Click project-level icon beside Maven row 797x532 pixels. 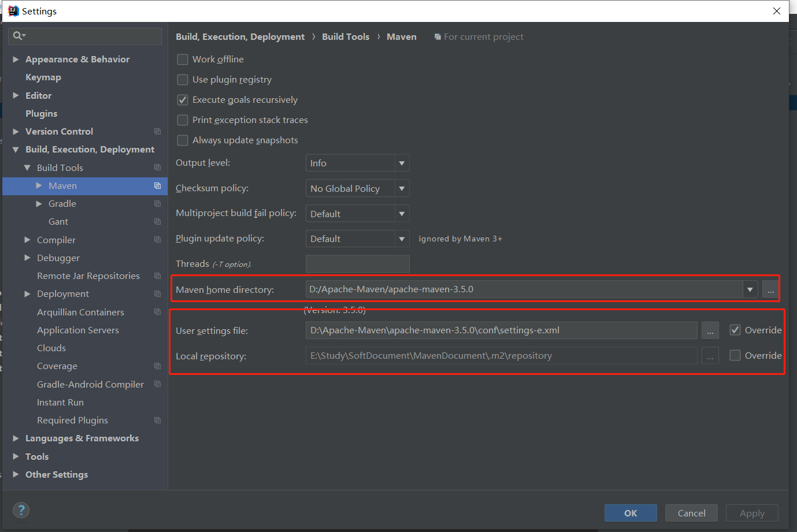[x=157, y=185]
